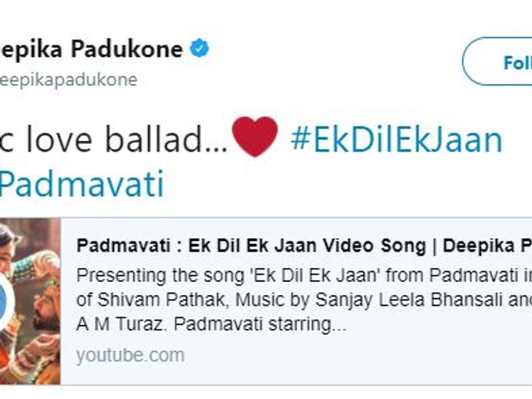532x399 pixels.
Task: Click the 'A M Turaz' description line
Action: [x=211, y=324]
